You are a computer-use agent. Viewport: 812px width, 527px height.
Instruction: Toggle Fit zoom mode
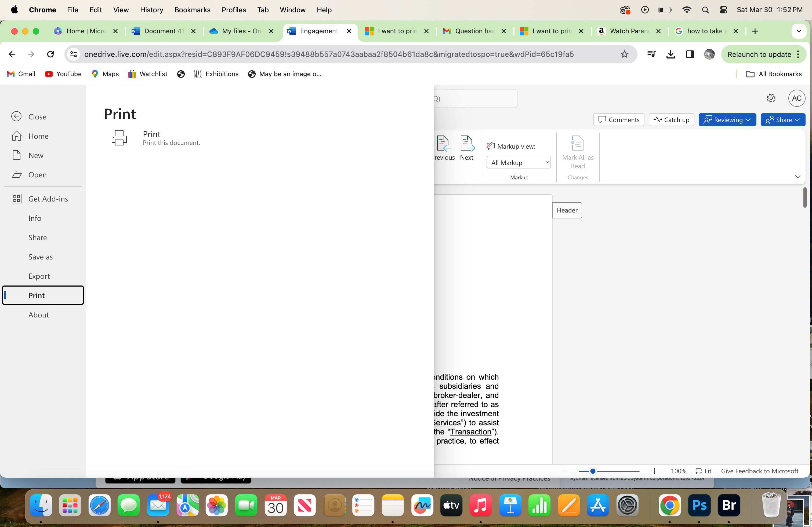click(704, 471)
